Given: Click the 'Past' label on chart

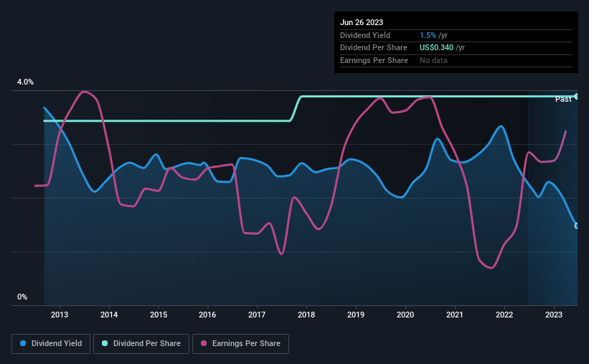Looking at the screenshot, I should 563,99.
